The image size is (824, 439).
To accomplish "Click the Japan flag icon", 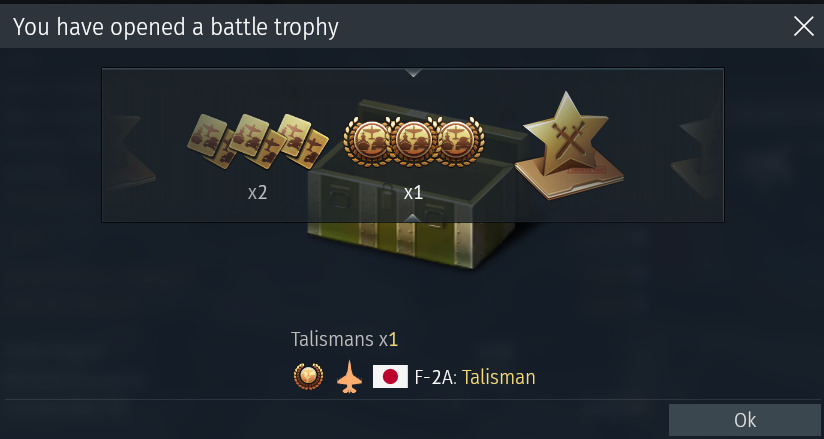I will click(x=390, y=377).
